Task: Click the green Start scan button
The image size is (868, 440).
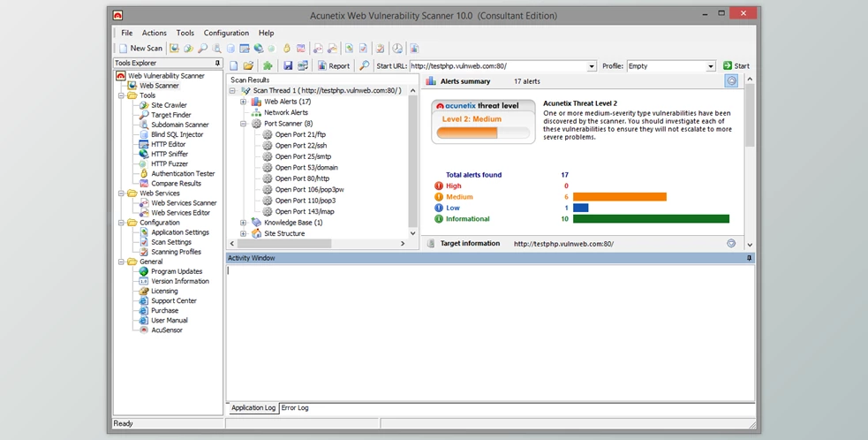Action: [x=736, y=66]
